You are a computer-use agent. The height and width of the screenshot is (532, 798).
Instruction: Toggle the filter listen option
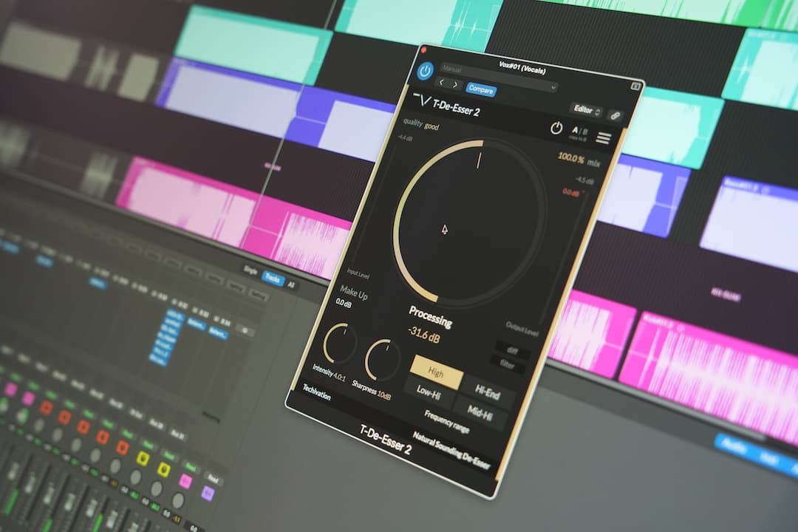pyautogui.click(x=508, y=364)
